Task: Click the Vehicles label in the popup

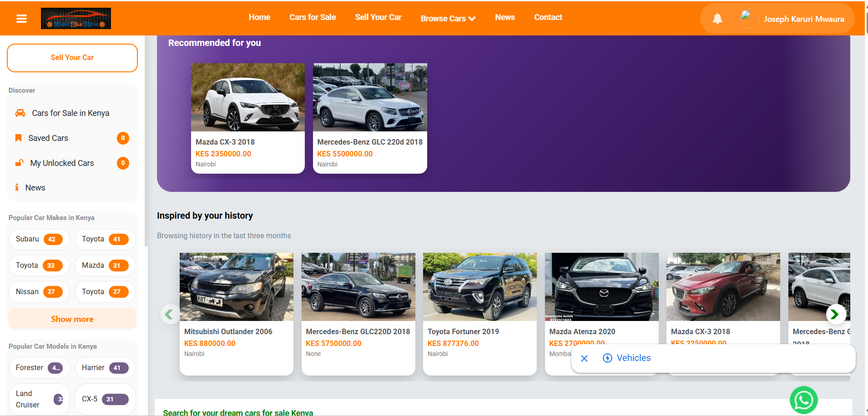Action: point(634,358)
